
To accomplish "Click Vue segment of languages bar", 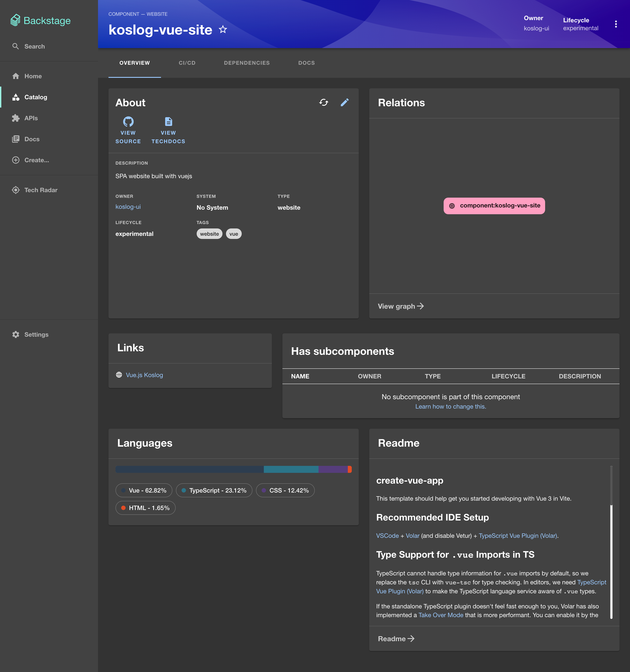I will [189, 469].
